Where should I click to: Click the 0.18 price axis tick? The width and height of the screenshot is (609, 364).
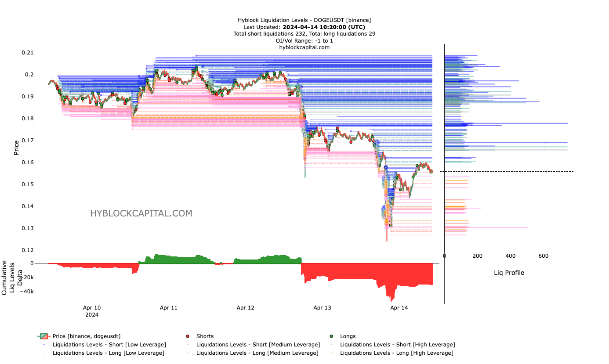(x=28, y=119)
